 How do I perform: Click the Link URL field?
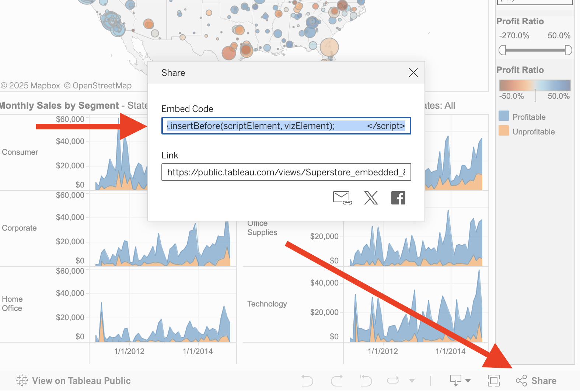click(x=286, y=172)
